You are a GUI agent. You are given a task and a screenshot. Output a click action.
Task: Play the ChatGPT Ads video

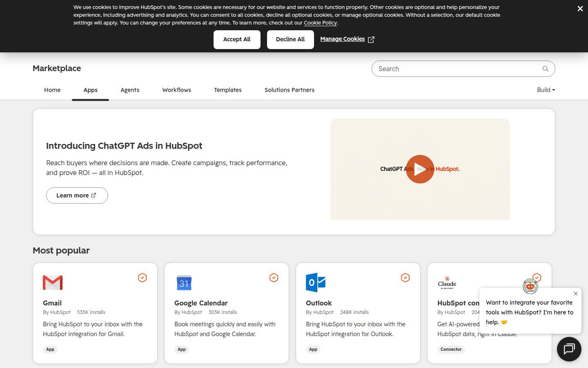(x=420, y=169)
